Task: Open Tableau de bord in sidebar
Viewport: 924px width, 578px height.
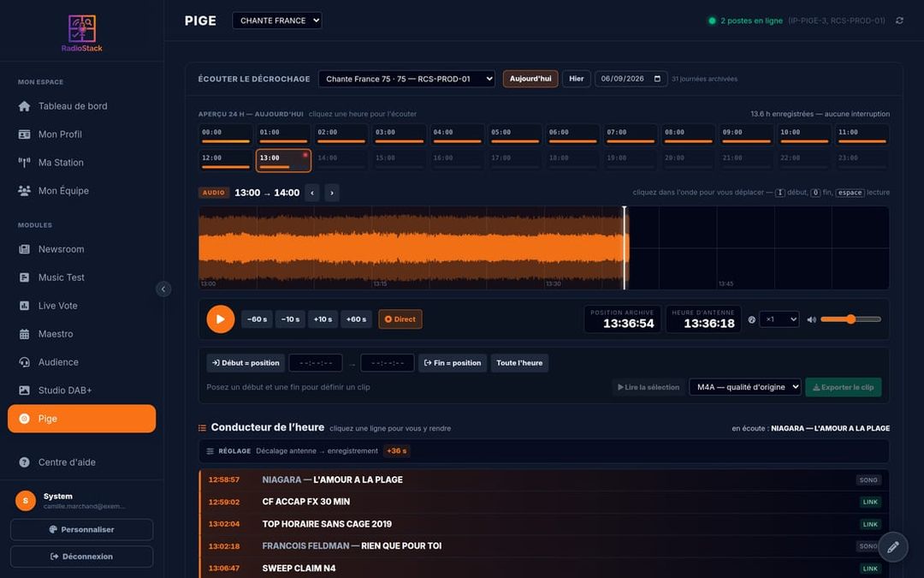Action: (82, 106)
